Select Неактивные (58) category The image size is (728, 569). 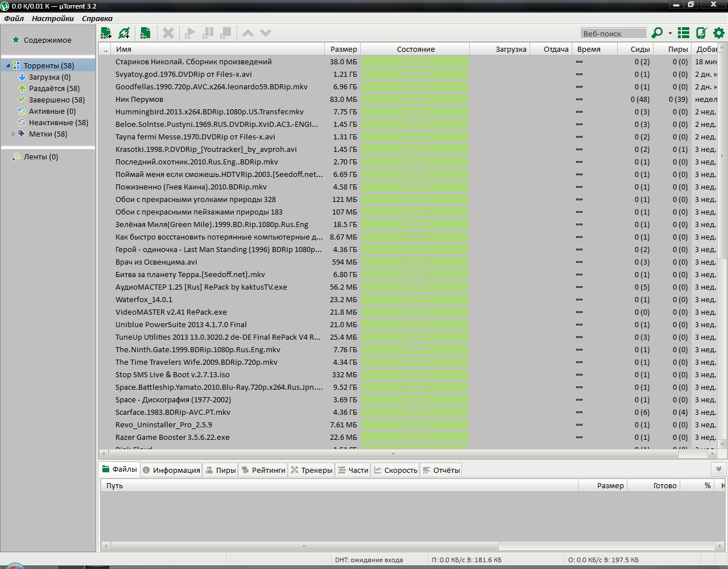point(59,122)
